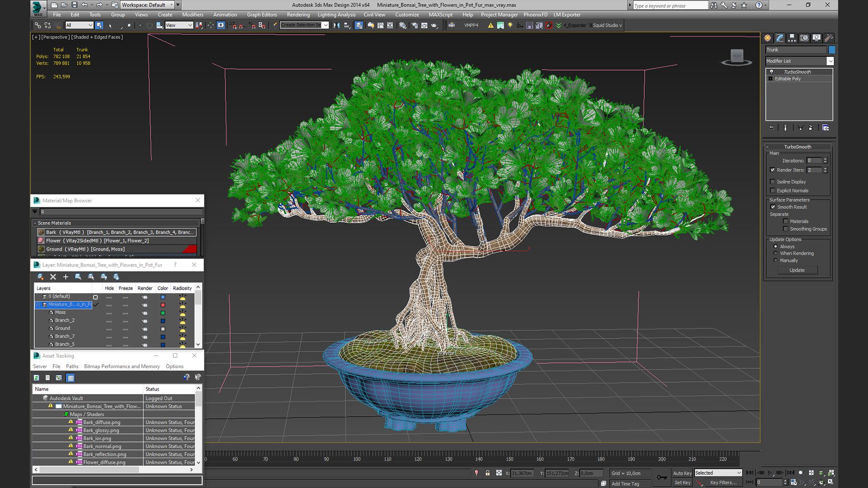Click the Angle Snap toggle icon
868x488 pixels.
[242, 25]
